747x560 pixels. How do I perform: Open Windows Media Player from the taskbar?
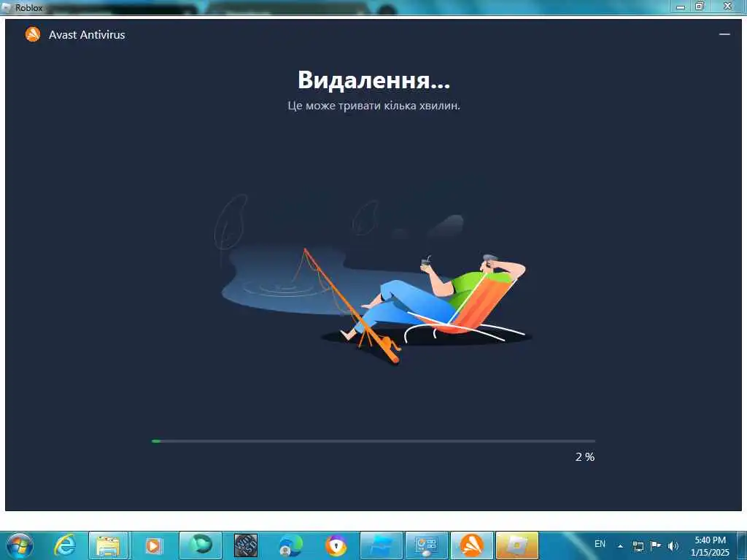pos(153,545)
